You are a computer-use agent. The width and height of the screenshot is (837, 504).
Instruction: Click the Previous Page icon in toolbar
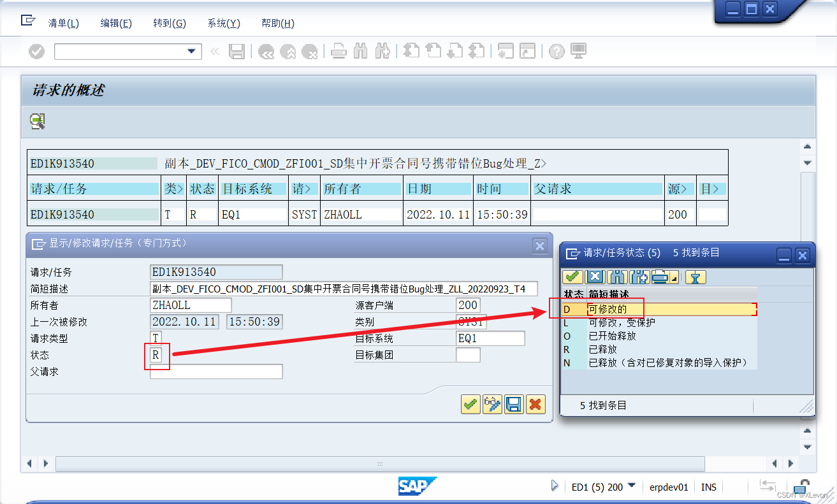[433, 52]
